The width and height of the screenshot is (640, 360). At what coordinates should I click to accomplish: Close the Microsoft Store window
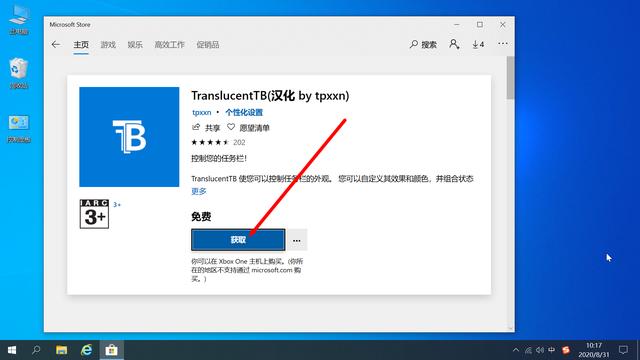tap(503, 24)
